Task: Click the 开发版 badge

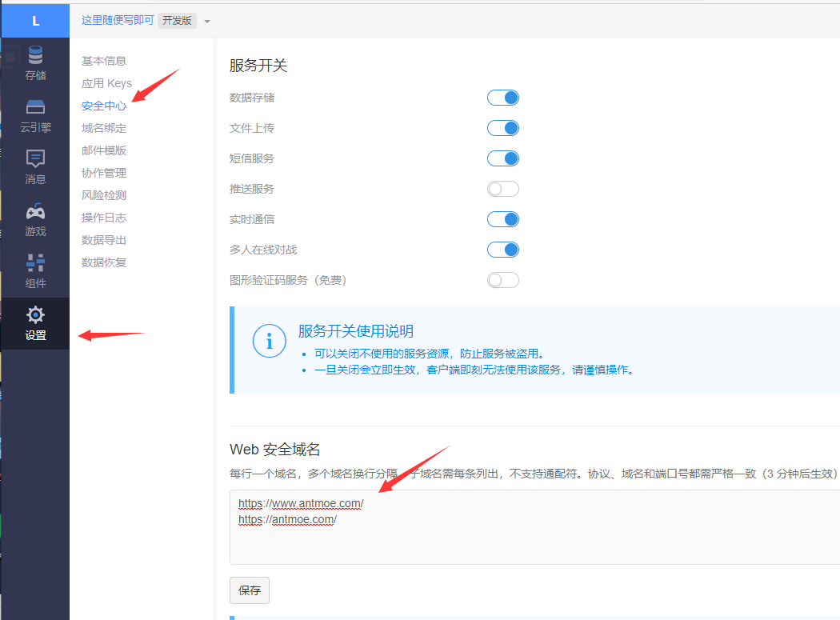Action: (178, 20)
